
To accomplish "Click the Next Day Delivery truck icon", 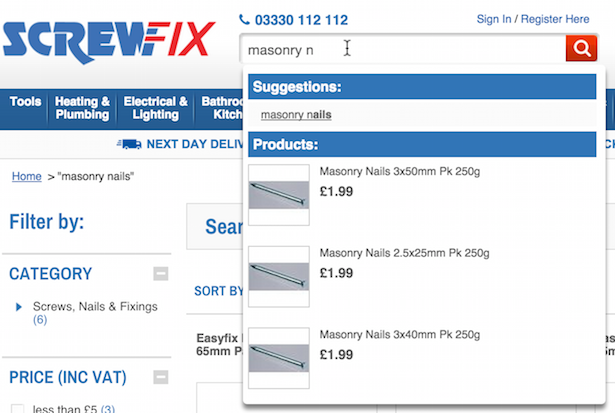I will click(x=128, y=144).
